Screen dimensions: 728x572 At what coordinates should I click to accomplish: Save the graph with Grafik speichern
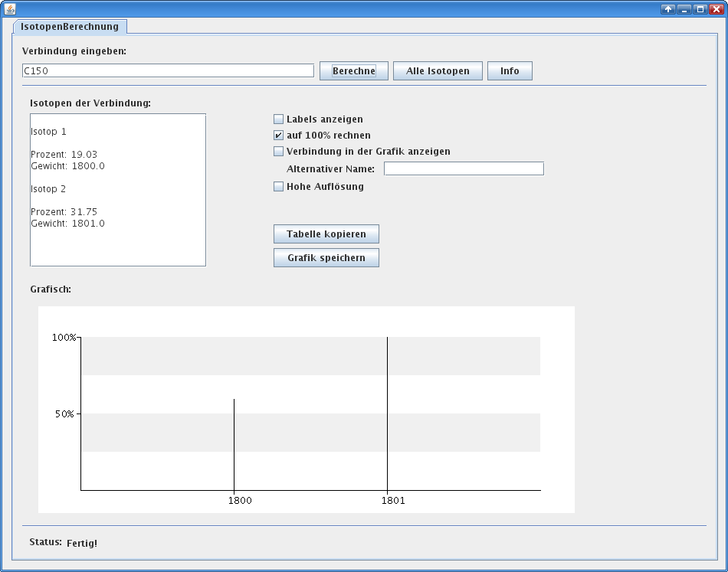point(326,258)
